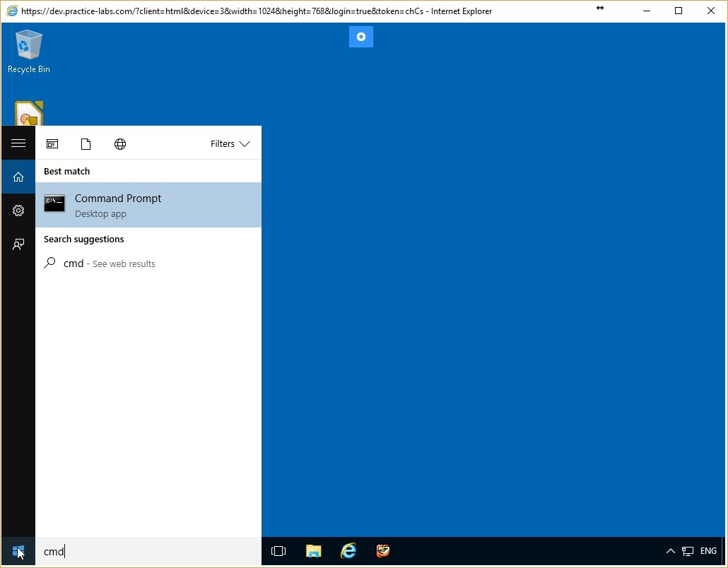
Task: Select the Home icon in the Start sidebar
Action: pos(18,177)
